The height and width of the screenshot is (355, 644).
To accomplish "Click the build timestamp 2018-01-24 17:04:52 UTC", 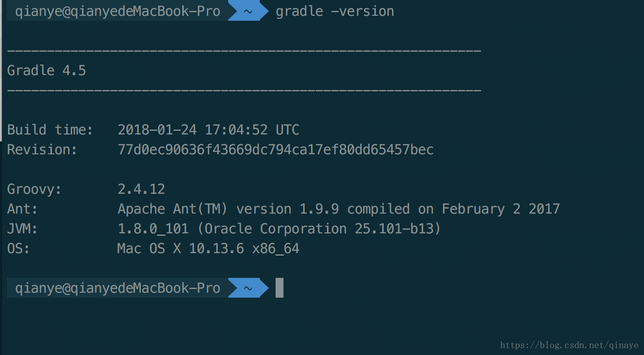I will 208,130.
